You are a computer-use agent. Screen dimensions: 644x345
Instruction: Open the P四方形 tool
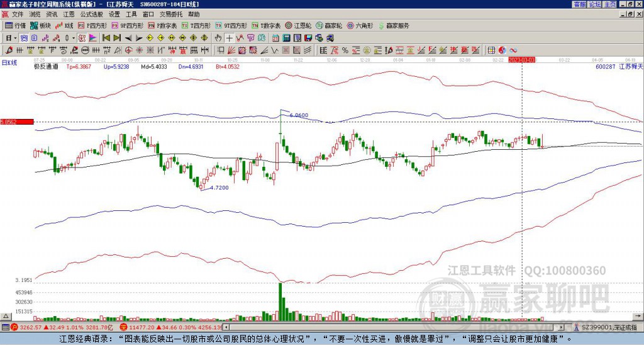[x=92, y=25]
